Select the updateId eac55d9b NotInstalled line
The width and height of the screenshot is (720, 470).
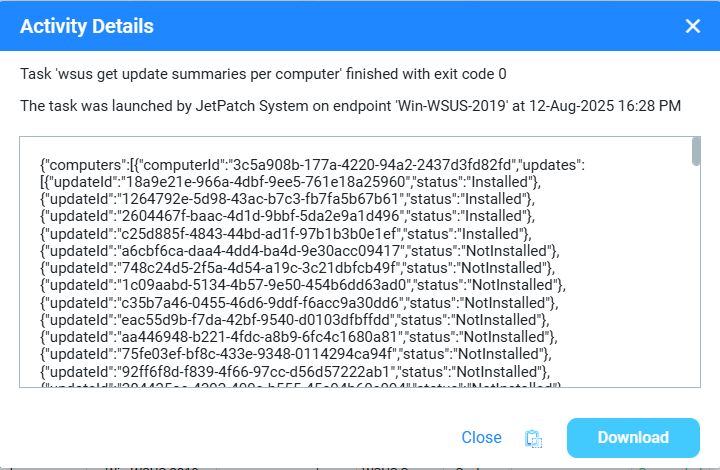click(300, 320)
